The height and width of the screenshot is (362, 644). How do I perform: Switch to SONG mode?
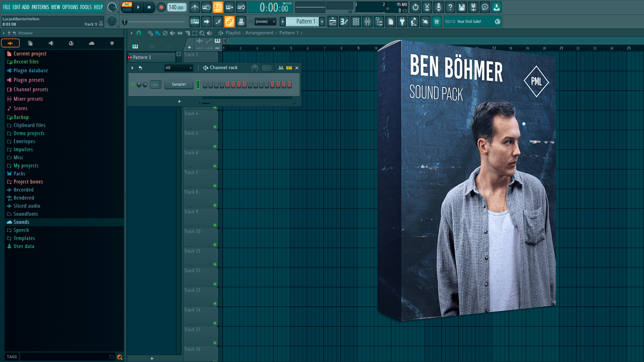click(127, 9)
